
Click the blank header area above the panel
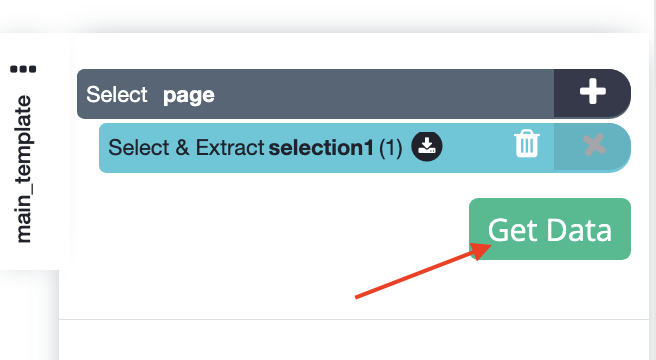click(x=328, y=16)
